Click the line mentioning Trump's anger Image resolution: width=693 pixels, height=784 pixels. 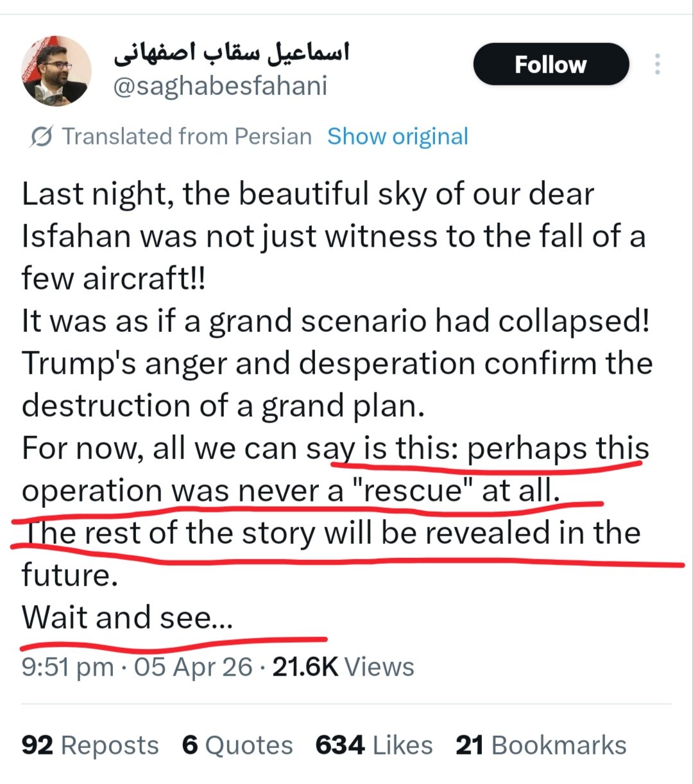tap(337, 363)
